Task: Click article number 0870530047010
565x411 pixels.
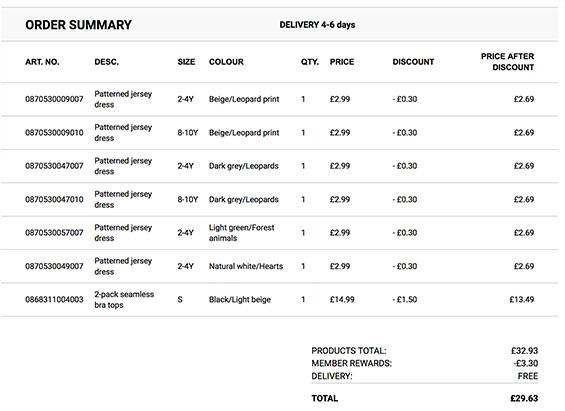Action: pos(54,200)
